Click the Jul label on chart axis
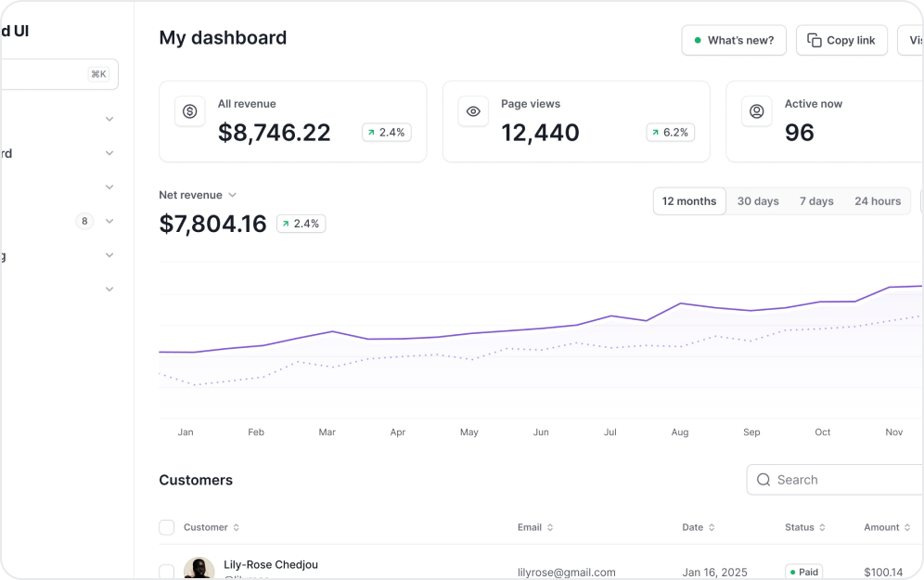 [x=610, y=432]
